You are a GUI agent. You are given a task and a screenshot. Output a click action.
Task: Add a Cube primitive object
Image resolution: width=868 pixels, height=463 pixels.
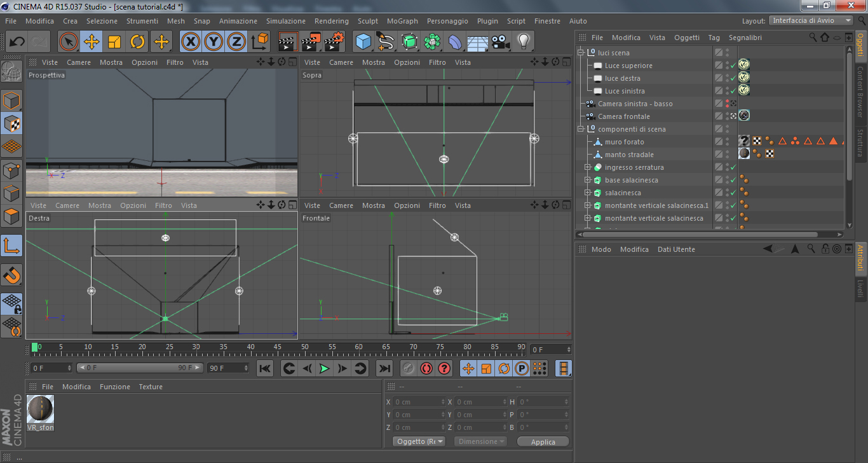[363, 42]
